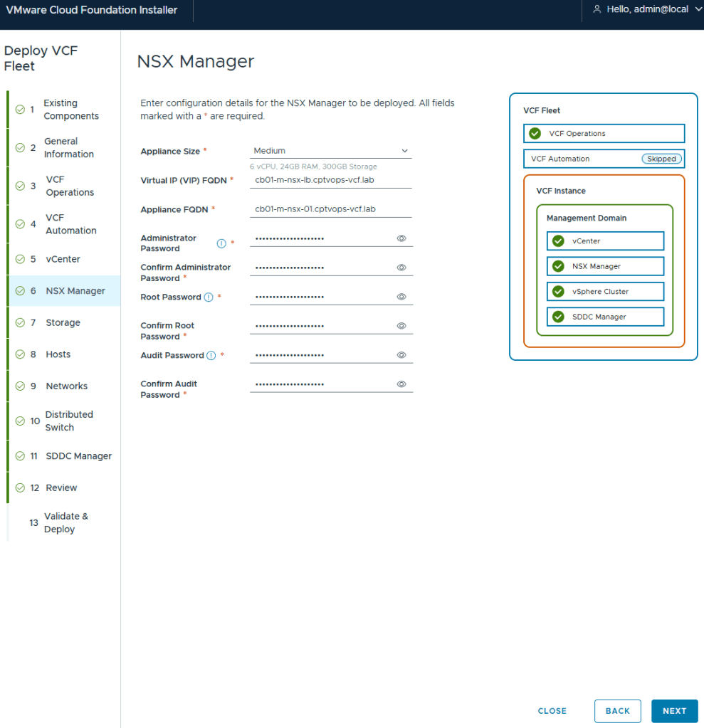Image resolution: width=704 pixels, height=728 pixels.
Task: Open the Distributed Switch wizard step
Action: pyautogui.click(x=68, y=421)
